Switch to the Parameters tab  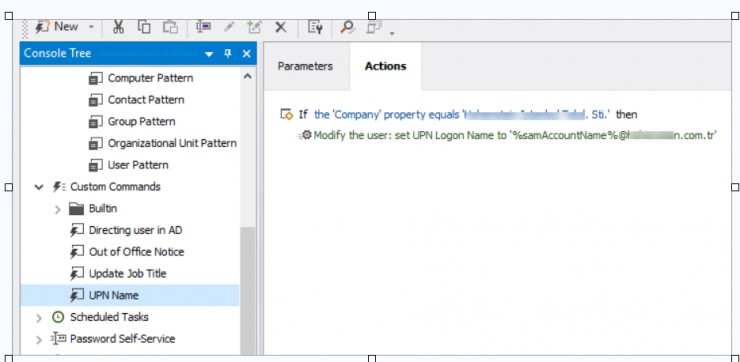pyautogui.click(x=305, y=67)
